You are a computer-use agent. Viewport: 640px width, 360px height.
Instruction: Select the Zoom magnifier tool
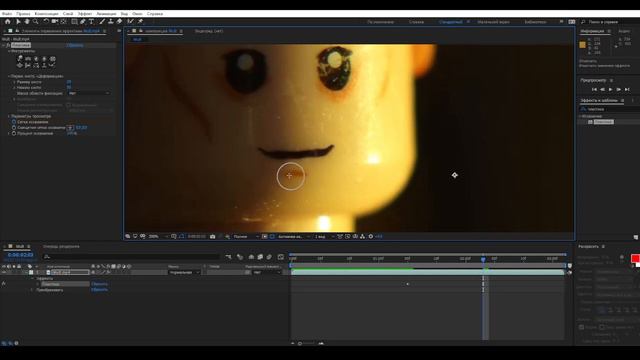coord(36,22)
